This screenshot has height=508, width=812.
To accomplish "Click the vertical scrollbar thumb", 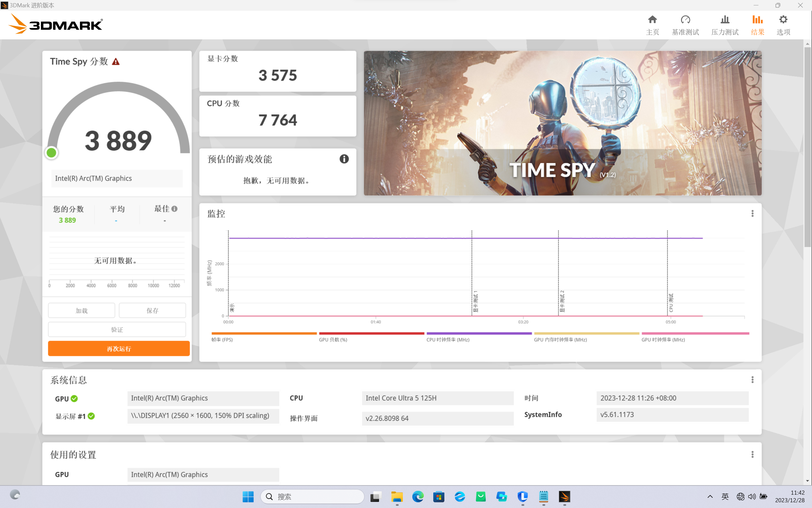I will (807, 147).
